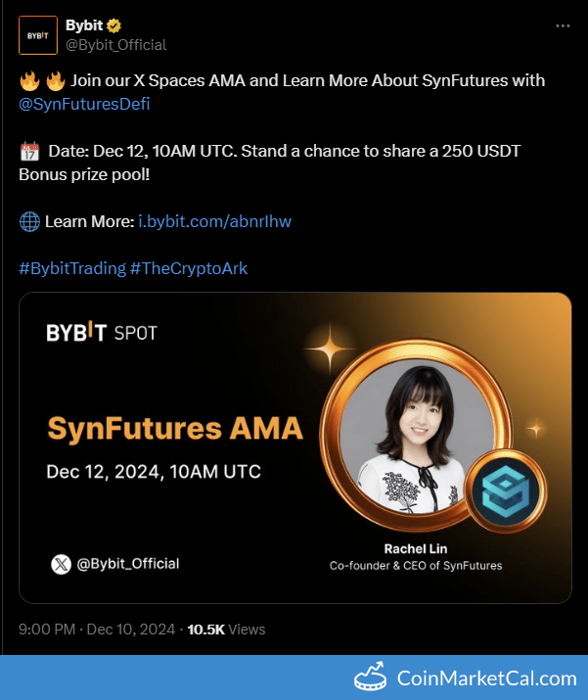Click the calendar emoji before Date
The image size is (588, 700).
click(x=29, y=152)
